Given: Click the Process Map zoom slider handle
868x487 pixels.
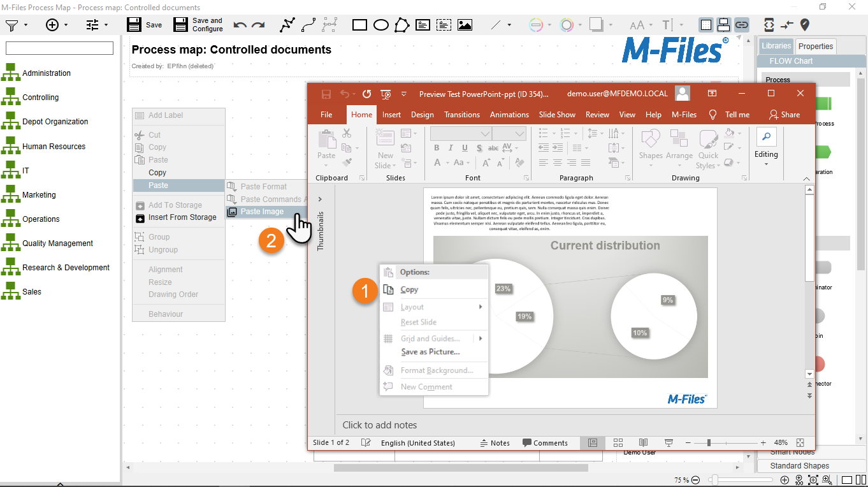Looking at the screenshot, I should (715, 480).
